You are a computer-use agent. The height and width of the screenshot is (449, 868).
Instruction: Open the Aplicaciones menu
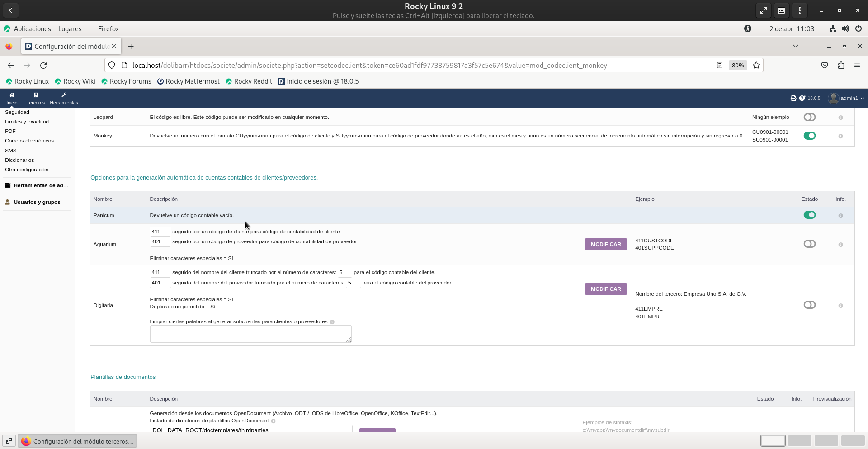(32, 29)
